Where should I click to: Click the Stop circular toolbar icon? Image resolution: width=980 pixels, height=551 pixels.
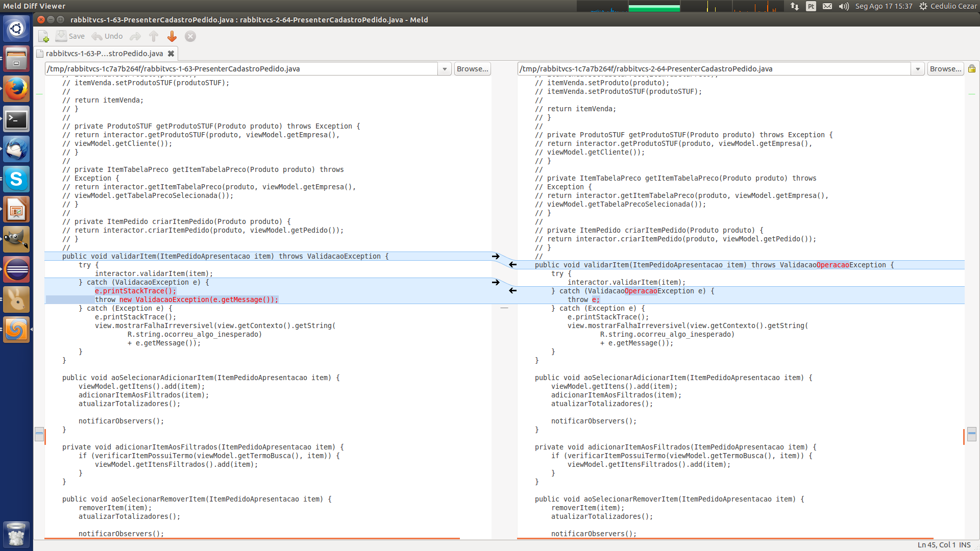pyautogui.click(x=190, y=36)
